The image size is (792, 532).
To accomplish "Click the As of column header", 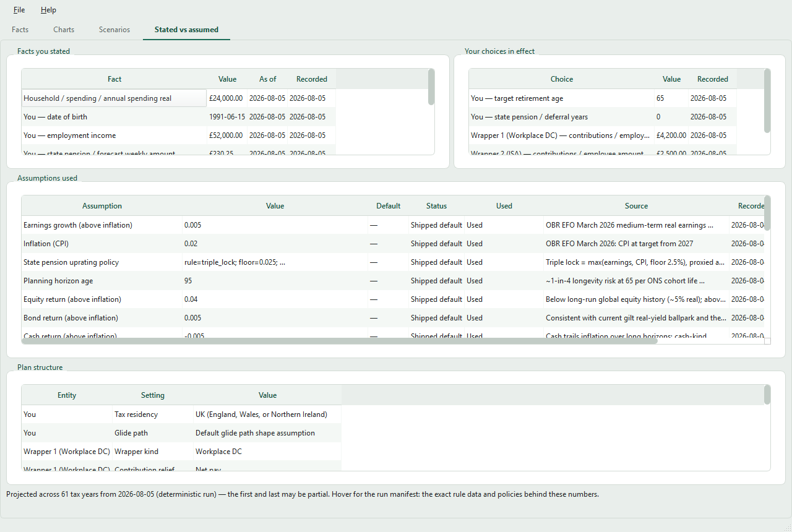I will pos(268,79).
